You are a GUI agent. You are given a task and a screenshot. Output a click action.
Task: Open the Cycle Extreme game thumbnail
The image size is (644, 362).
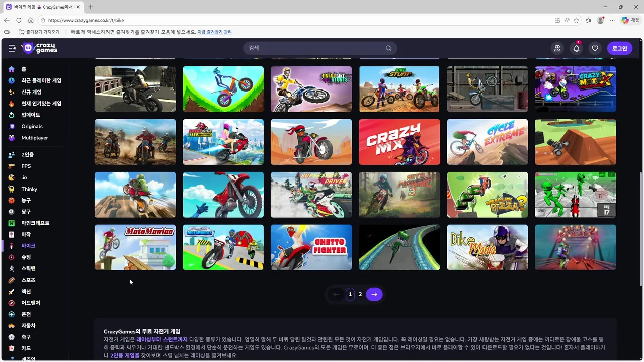click(x=488, y=142)
